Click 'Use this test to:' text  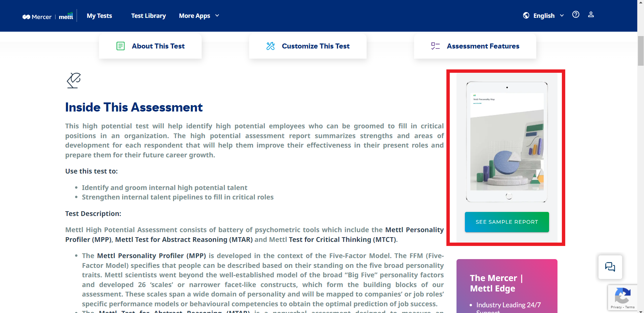[x=92, y=171]
